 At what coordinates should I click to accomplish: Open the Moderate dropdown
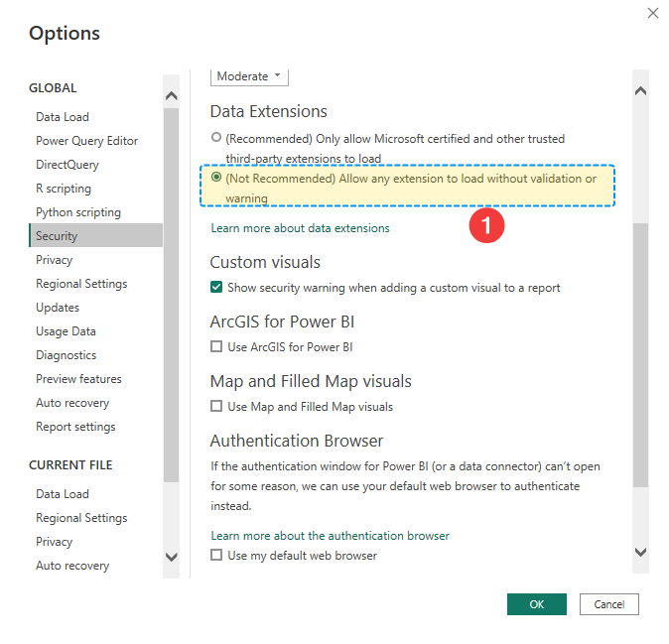pyautogui.click(x=249, y=76)
